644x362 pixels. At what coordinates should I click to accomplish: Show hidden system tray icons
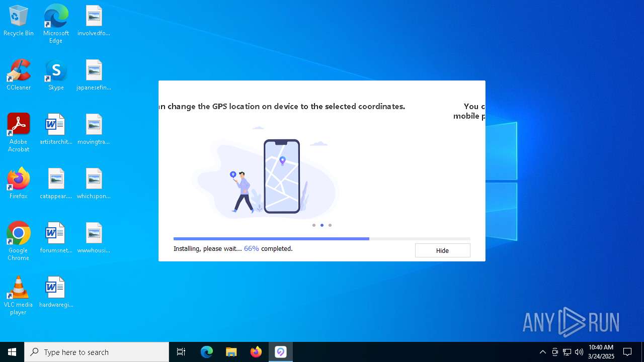[542, 352]
